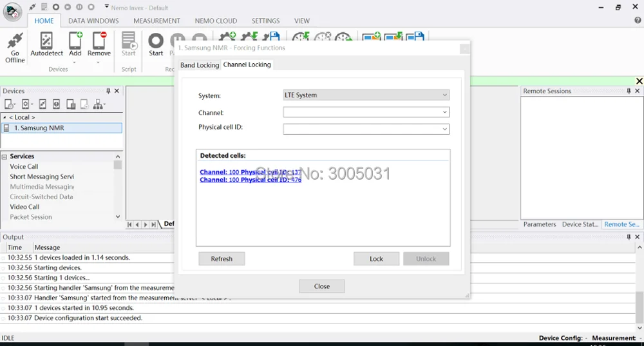Click the Add device icon
This screenshot has height=346, width=644.
coord(75,41)
